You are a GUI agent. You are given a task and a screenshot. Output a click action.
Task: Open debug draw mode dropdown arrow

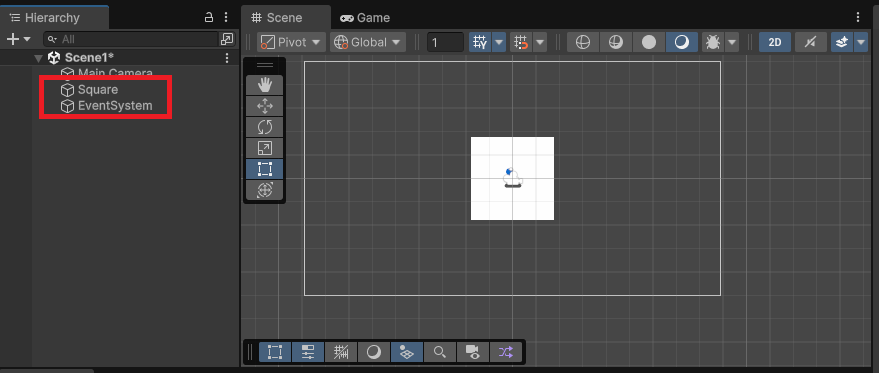tap(732, 42)
